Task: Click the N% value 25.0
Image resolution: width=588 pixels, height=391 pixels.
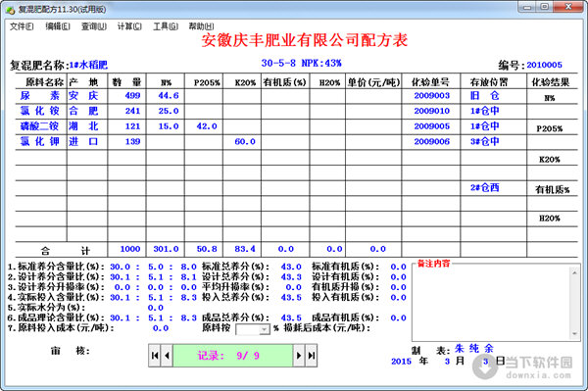Action: pos(169,111)
